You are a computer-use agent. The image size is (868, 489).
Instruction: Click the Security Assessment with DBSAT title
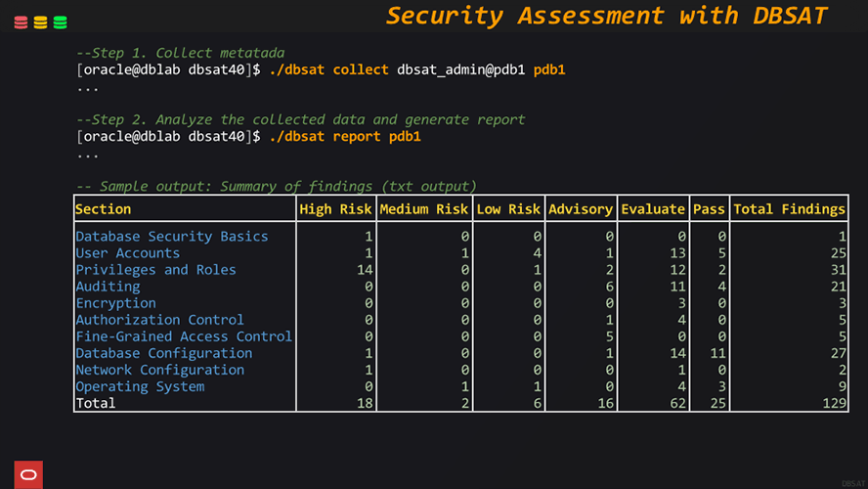[606, 16]
